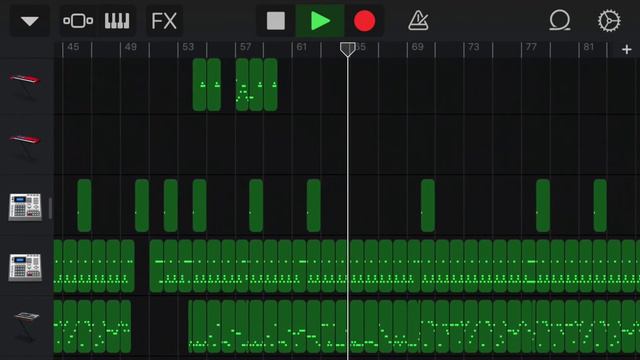
Task: Select drum hit region just after bar 69
Action: click(428, 205)
